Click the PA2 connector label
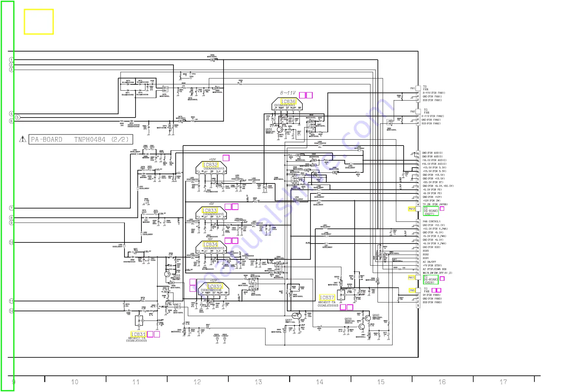The width and height of the screenshot is (583, 392). tap(412, 112)
